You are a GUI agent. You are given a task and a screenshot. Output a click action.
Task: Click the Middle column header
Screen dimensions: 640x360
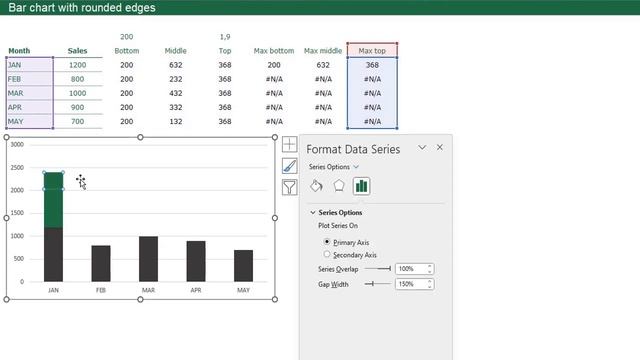176,51
